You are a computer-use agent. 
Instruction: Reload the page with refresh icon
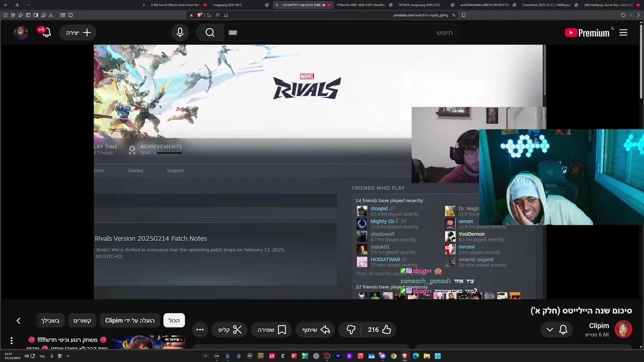pos(623,15)
